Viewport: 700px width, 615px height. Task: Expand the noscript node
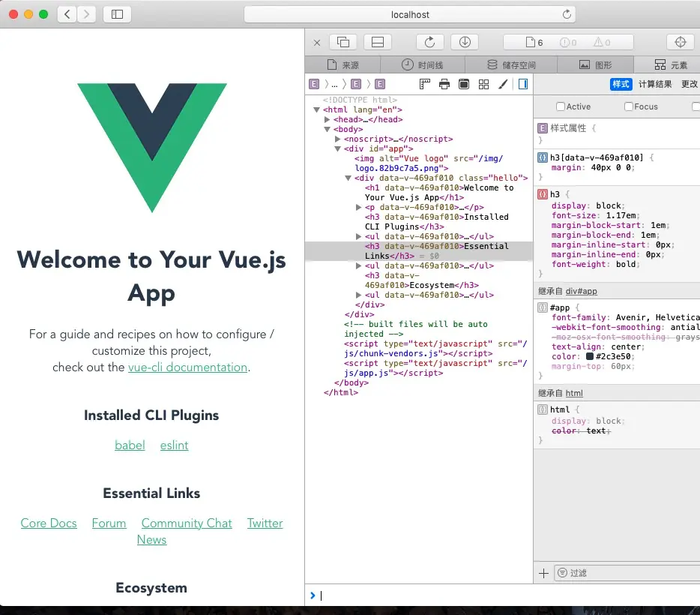click(x=338, y=139)
